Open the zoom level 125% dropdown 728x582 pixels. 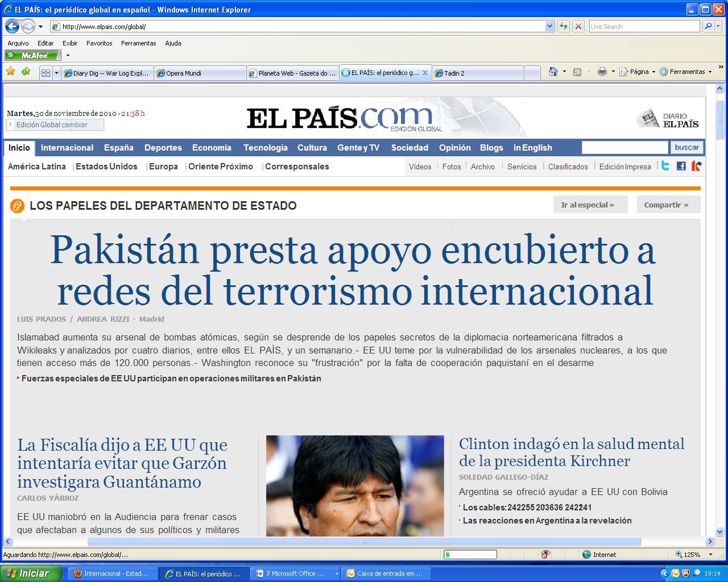pyautogui.click(x=710, y=554)
